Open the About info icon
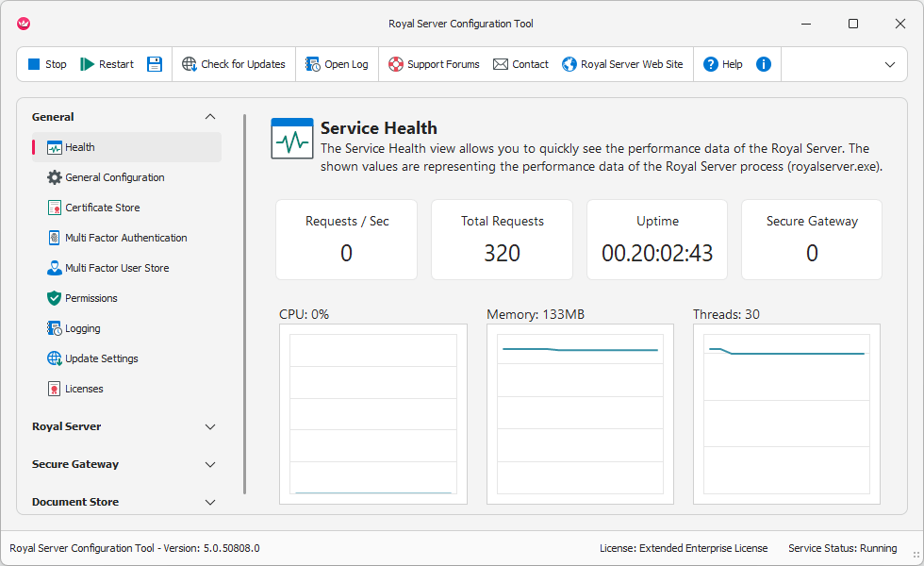The width and height of the screenshot is (924, 566). 763,64
